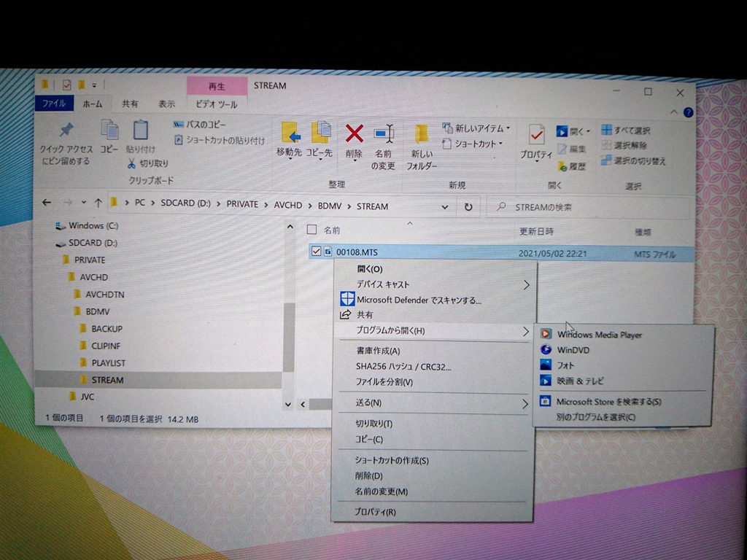The width and height of the screenshot is (747, 560).
Task: Open the recent locations dropdown arrow
Action: pos(84,203)
